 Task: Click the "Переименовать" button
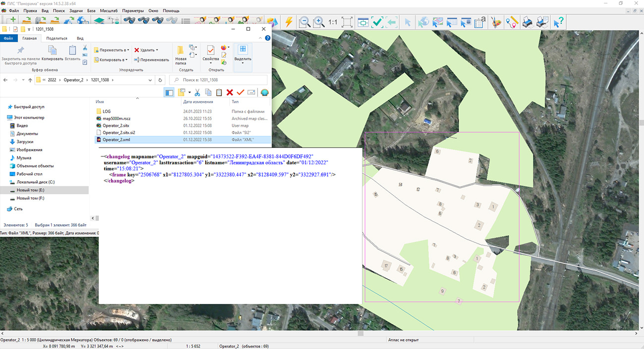(152, 60)
